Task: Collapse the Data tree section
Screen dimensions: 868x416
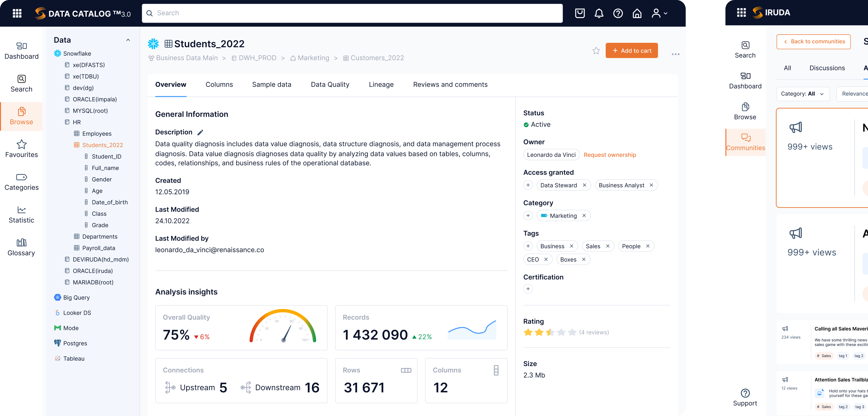Action: tap(128, 40)
